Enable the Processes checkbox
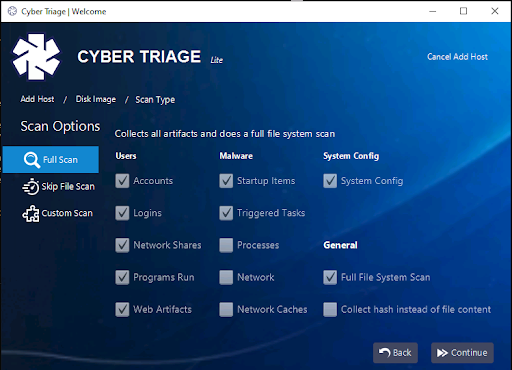512x370 pixels. 226,245
